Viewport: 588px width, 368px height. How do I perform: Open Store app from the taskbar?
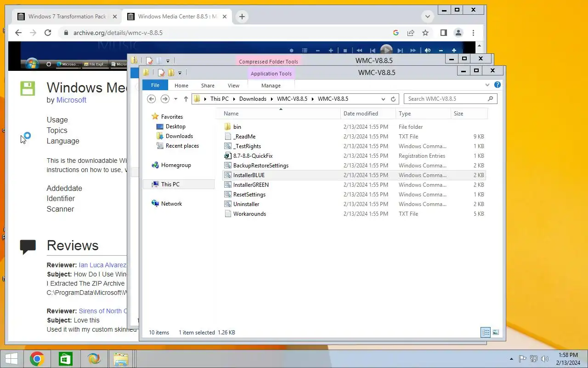coord(65,359)
